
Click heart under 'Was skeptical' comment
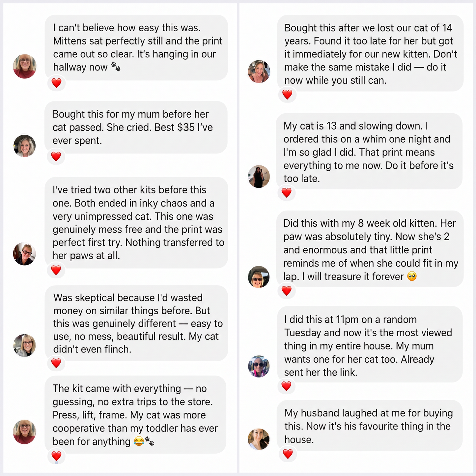(x=56, y=363)
